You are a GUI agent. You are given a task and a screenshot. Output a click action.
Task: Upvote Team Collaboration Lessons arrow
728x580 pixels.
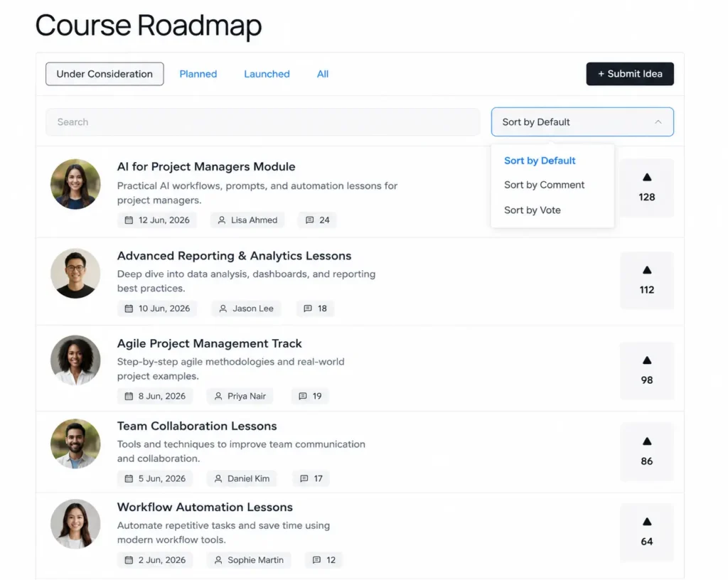pyautogui.click(x=647, y=441)
